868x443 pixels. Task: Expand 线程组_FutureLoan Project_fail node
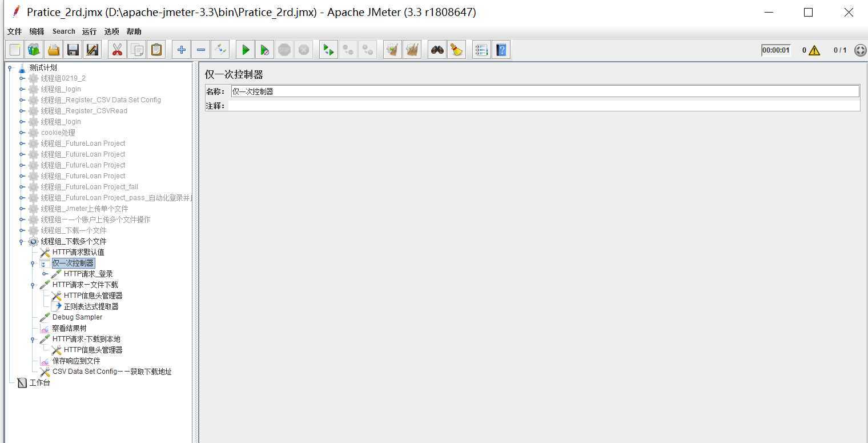22,187
